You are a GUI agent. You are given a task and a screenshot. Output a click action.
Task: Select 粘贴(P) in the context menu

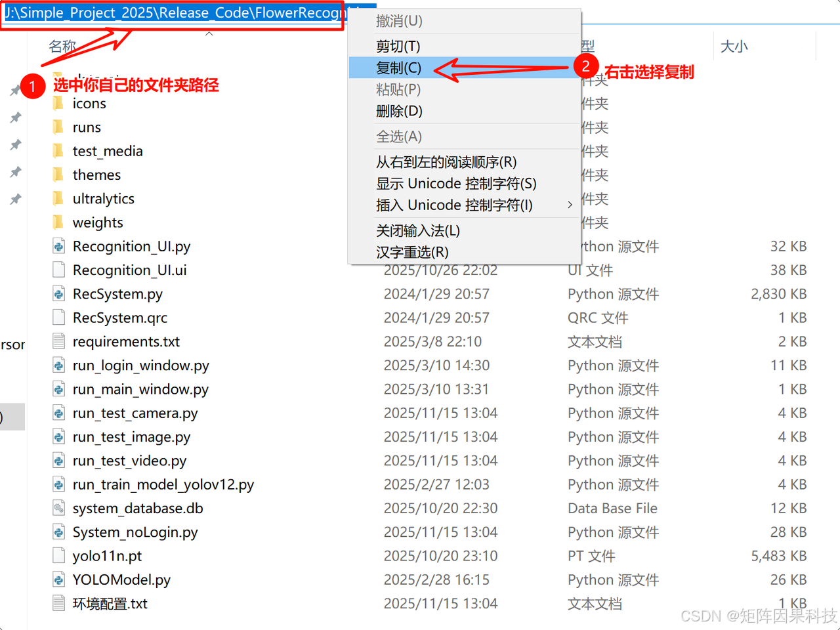click(465, 89)
